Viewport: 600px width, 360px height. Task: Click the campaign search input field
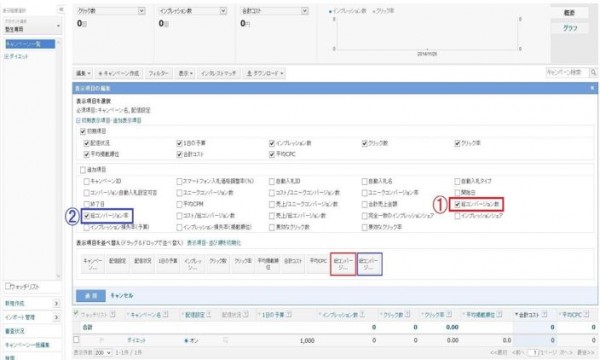(x=567, y=72)
